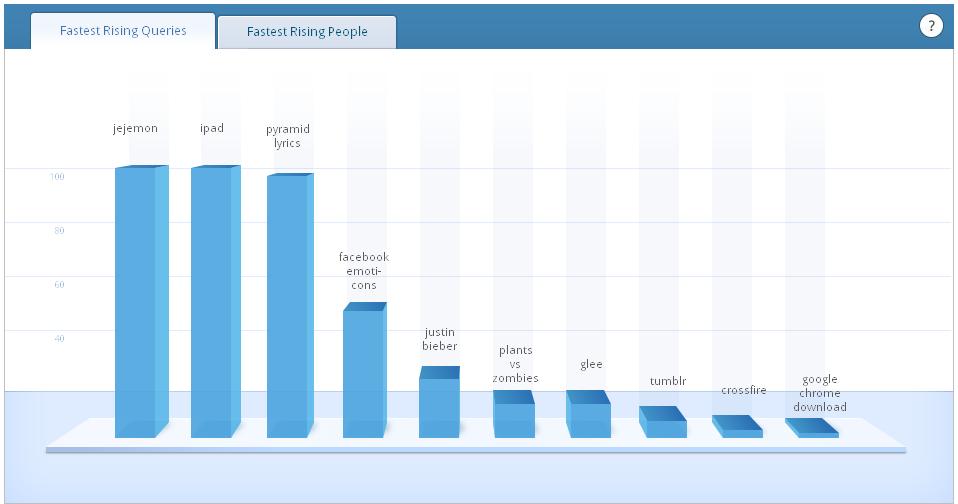The image size is (958, 504).
Task: Click the jejemon bar in chart
Action: coord(139,300)
